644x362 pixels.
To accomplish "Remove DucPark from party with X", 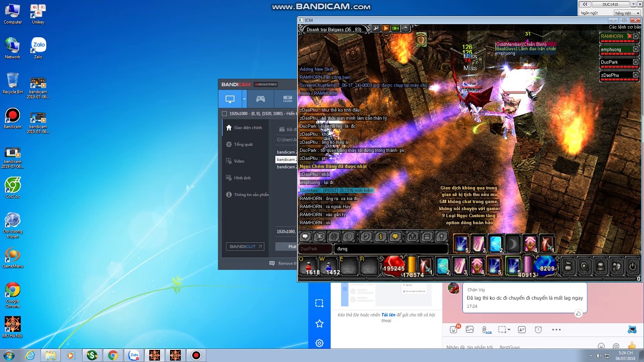I will 635,62.
